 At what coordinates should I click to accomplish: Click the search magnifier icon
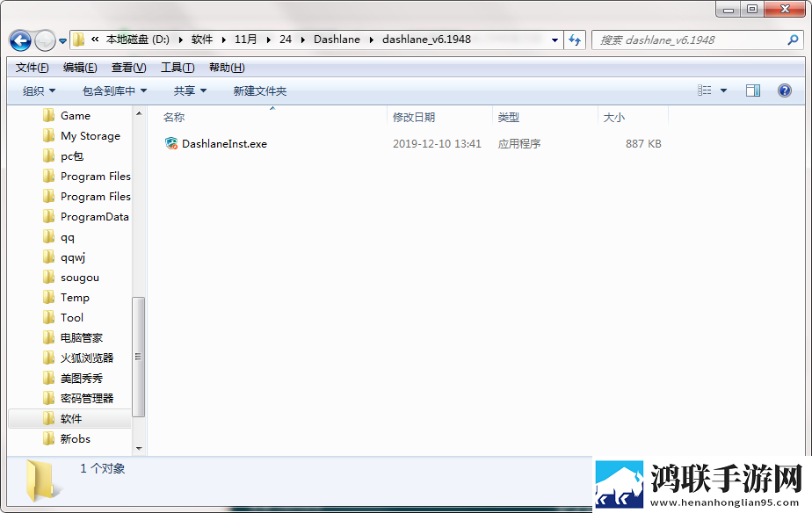point(793,40)
